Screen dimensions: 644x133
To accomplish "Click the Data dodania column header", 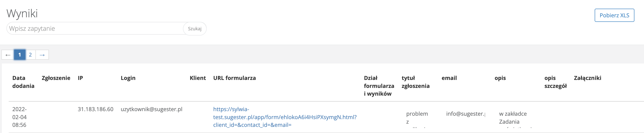I will [23, 82].
